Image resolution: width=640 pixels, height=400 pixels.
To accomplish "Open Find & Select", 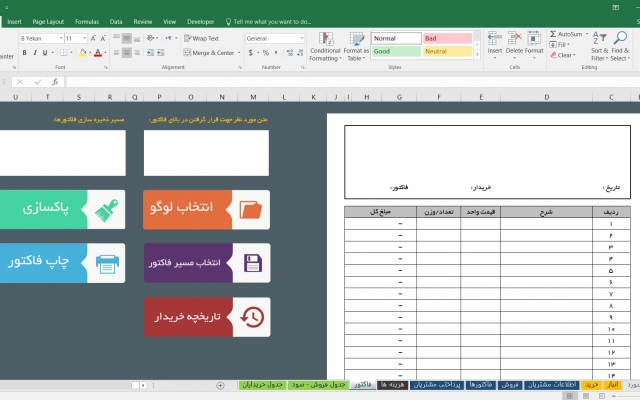I will click(620, 47).
